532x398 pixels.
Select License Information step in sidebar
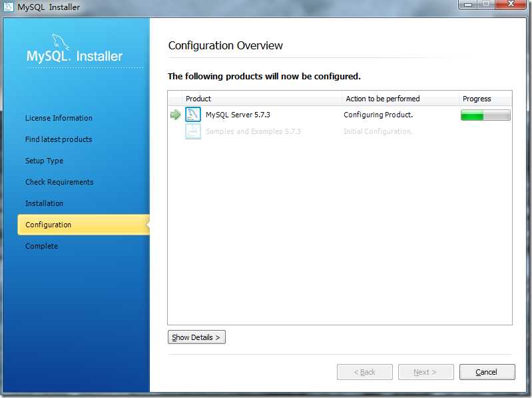point(59,118)
